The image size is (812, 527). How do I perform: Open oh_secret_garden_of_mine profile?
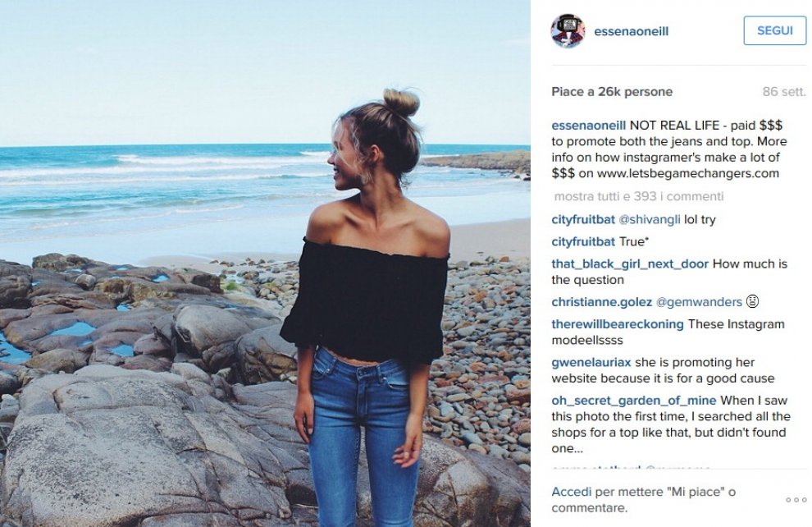pos(634,401)
